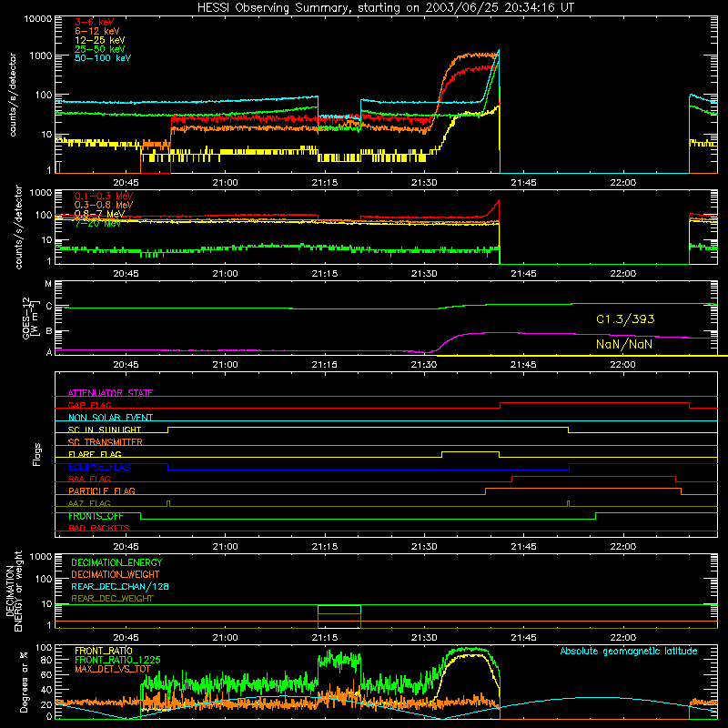Select the SAA_FLAG label

pyautogui.click(x=89, y=479)
